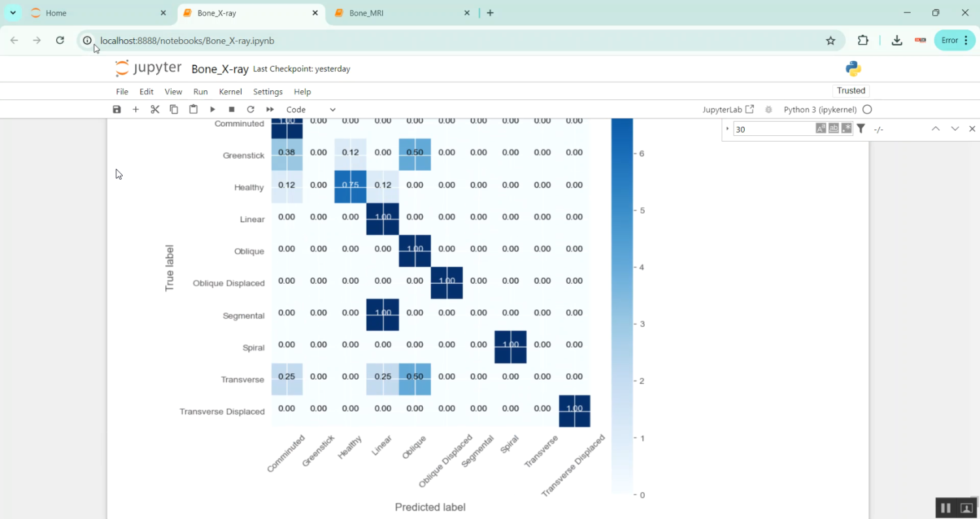Toggle regular expression search option

(847, 129)
